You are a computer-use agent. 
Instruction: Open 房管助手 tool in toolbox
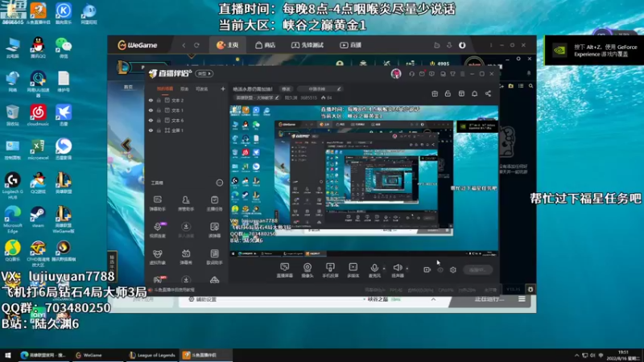click(x=186, y=204)
